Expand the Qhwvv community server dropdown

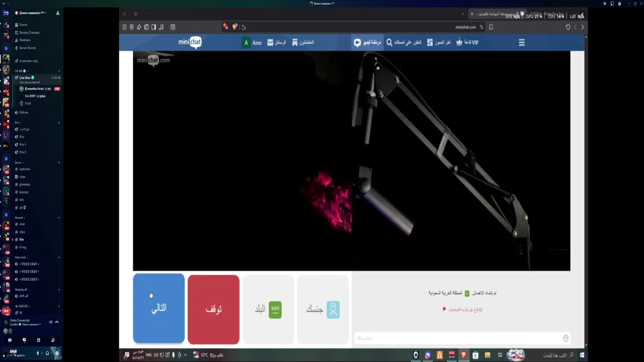tap(33, 13)
